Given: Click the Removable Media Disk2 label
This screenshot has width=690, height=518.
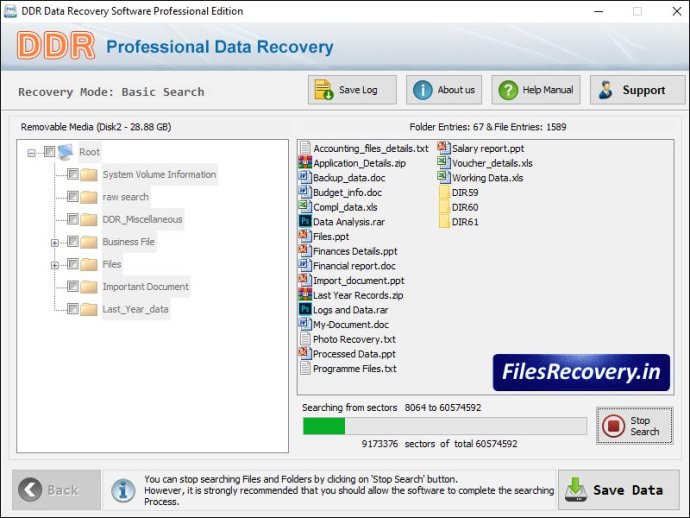Looking at the screenshot, I should pos(96,127).
